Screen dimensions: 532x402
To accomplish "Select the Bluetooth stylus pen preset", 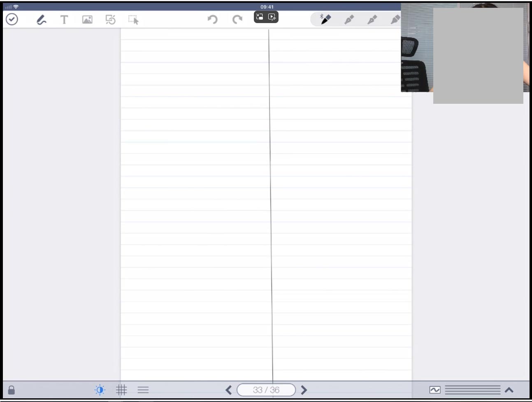I will [x=325, y=19].
